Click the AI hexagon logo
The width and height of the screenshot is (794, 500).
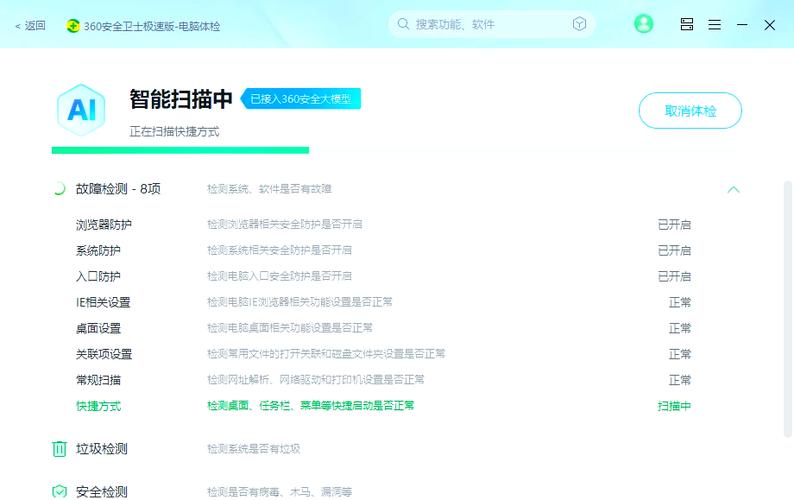point(81,109)
